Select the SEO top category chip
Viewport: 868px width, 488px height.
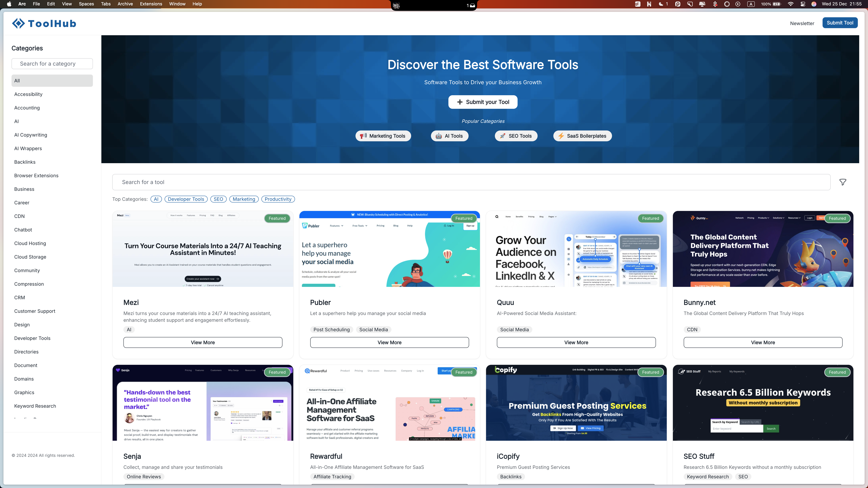pyautogui.click(x=218, y=199)
